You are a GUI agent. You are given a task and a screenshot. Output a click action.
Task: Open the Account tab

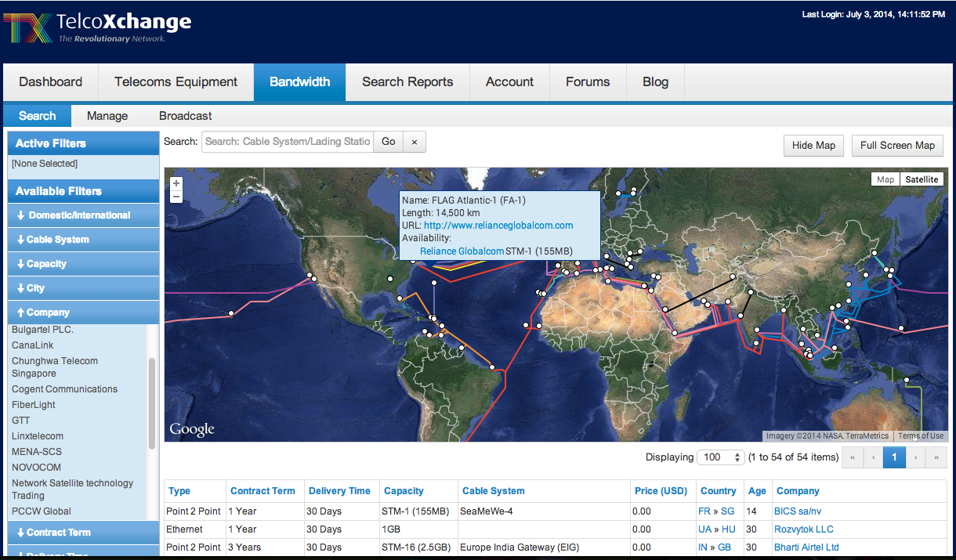(509, 82)
